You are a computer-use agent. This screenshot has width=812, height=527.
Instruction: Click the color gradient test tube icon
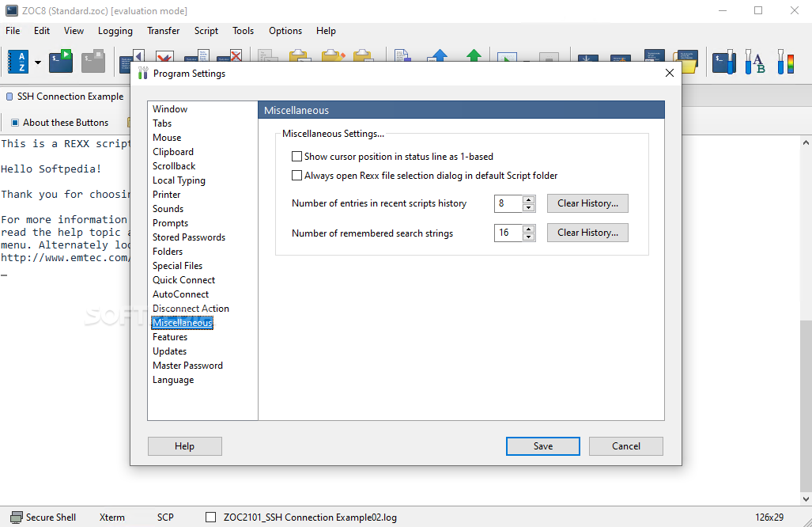pos(786,62)
